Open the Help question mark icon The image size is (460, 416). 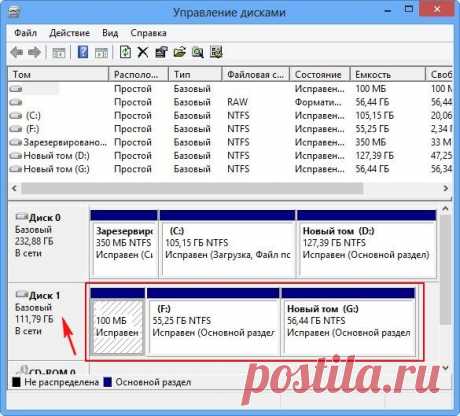[x=83, y=52]
